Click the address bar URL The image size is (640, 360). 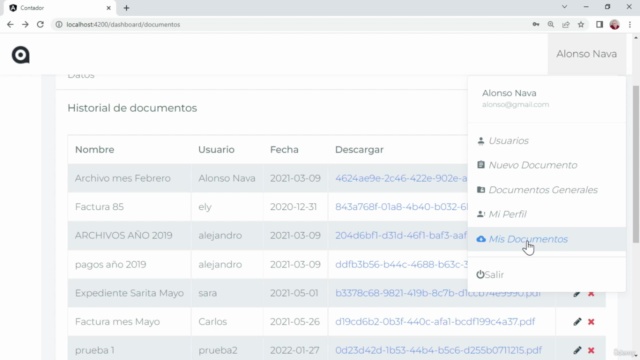[x=123, y=24]
